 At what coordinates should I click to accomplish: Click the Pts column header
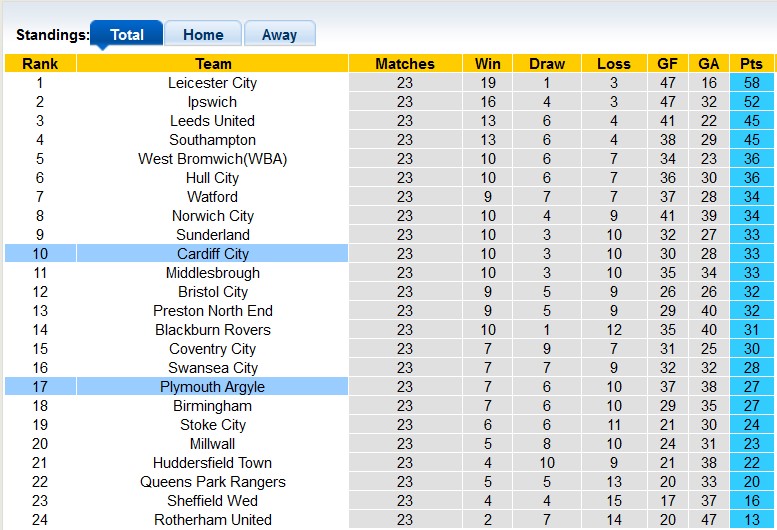click(751, 64)
